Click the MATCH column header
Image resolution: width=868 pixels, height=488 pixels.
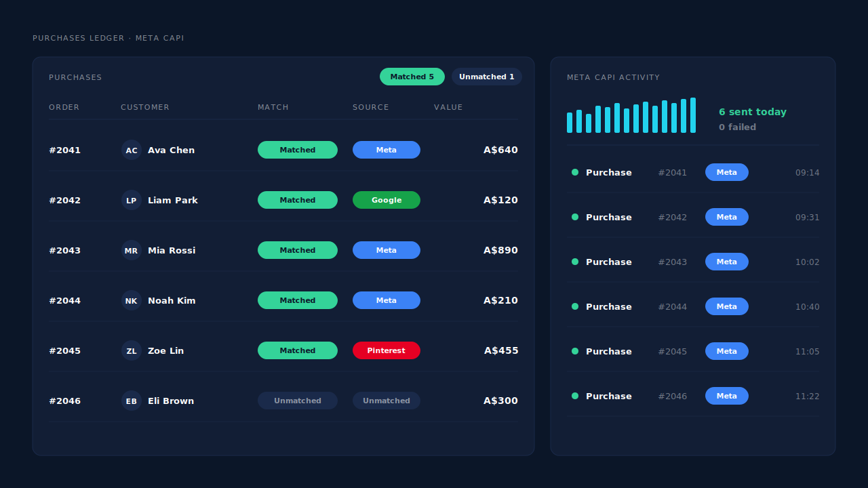coord(273,107)
